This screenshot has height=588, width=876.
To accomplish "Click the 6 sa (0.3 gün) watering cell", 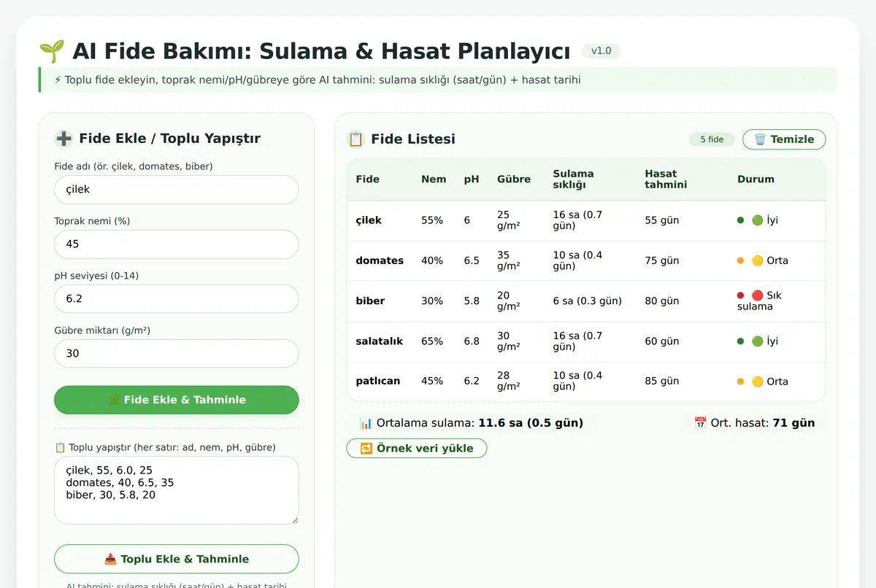I will 588,301.
